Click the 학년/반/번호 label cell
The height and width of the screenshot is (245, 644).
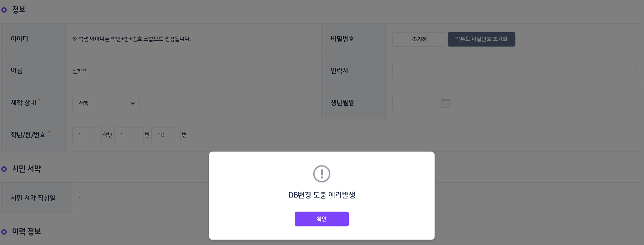[x=28, y=135]
